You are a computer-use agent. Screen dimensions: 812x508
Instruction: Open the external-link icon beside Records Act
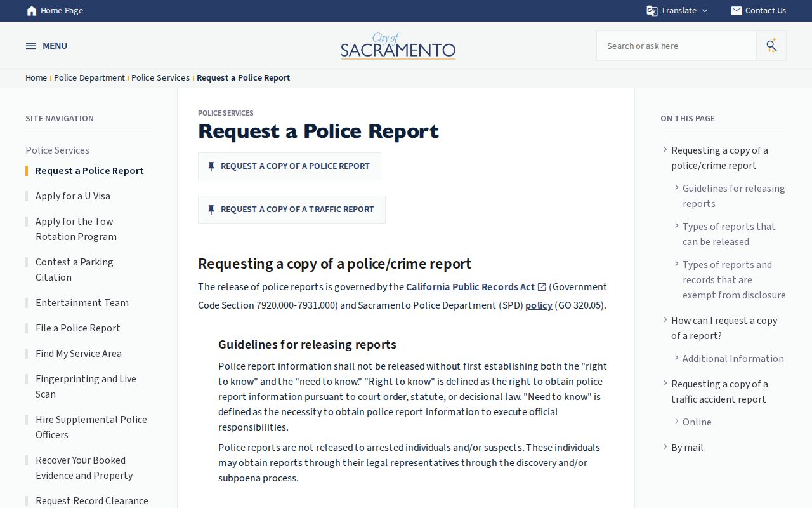542,287
